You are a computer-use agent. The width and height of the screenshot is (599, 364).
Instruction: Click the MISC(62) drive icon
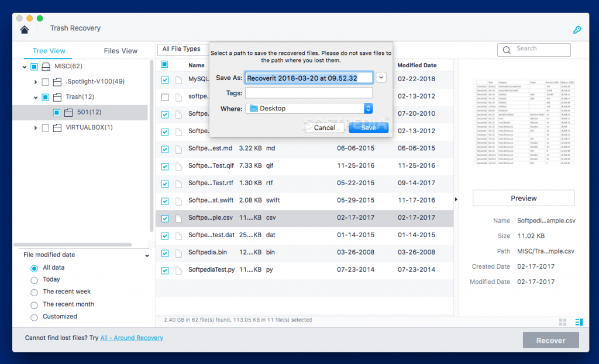46,67
